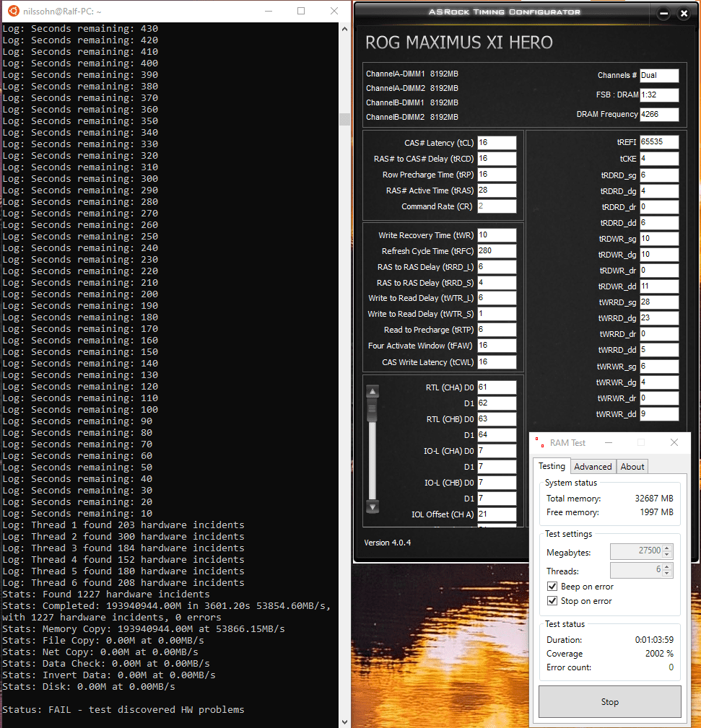The image size is (701, 728).
Task: Click the tRRD_L value field
Action: [x=497, y=266]
